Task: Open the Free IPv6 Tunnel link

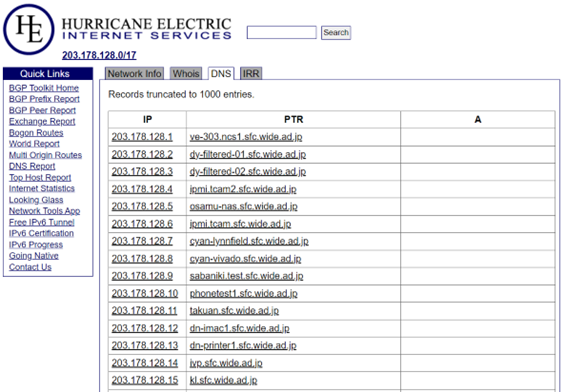Action: click(42, 222)
